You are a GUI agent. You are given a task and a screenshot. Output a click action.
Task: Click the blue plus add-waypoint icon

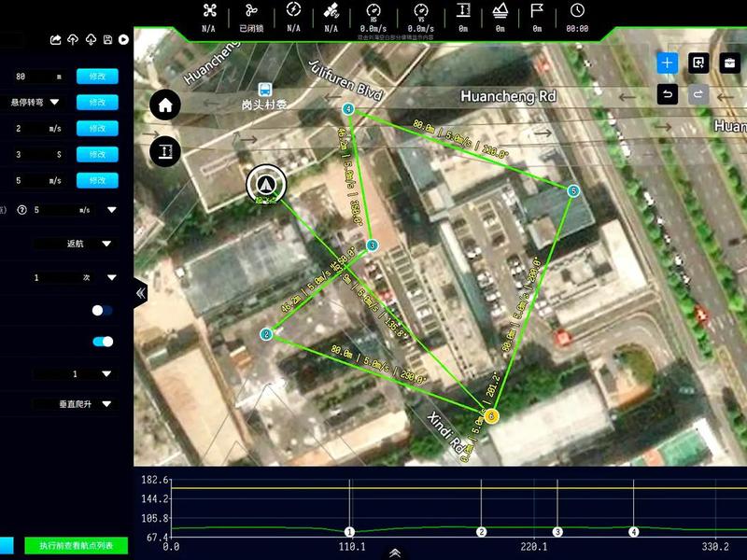coord(667,63)
